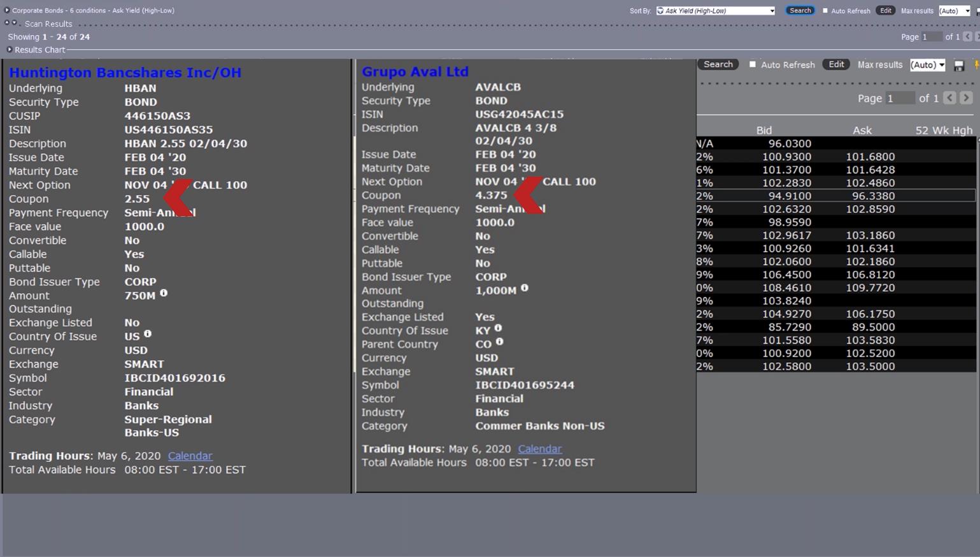The width and height of the screenshot is (980, 557).
Task: Open Calendar link in Huntington panel
Action: (x=190, y=456)
